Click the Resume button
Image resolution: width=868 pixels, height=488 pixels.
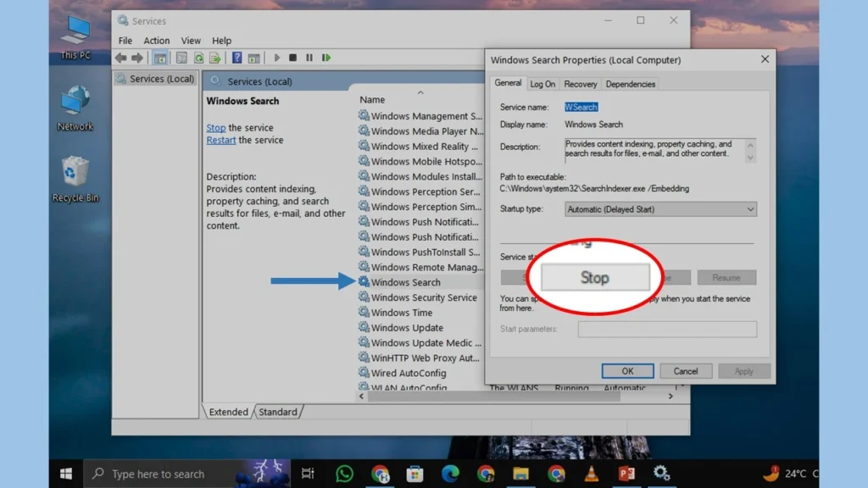pos(726,277)
